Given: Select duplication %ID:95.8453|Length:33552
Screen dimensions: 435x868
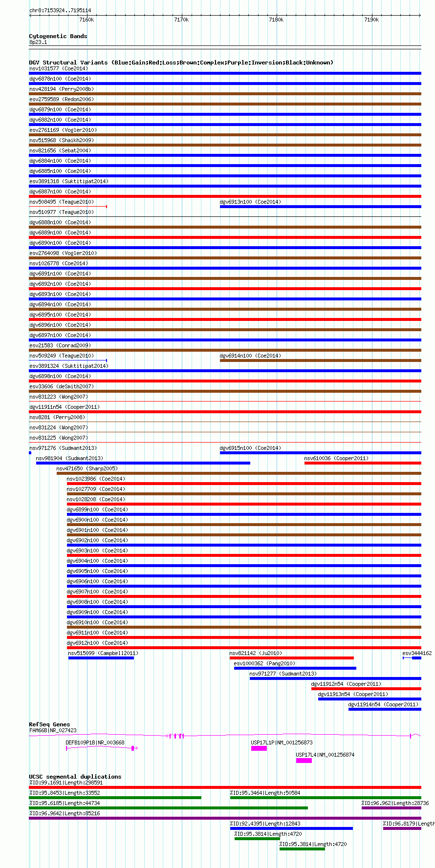Looking at the screenshot, I should point(115,798).
